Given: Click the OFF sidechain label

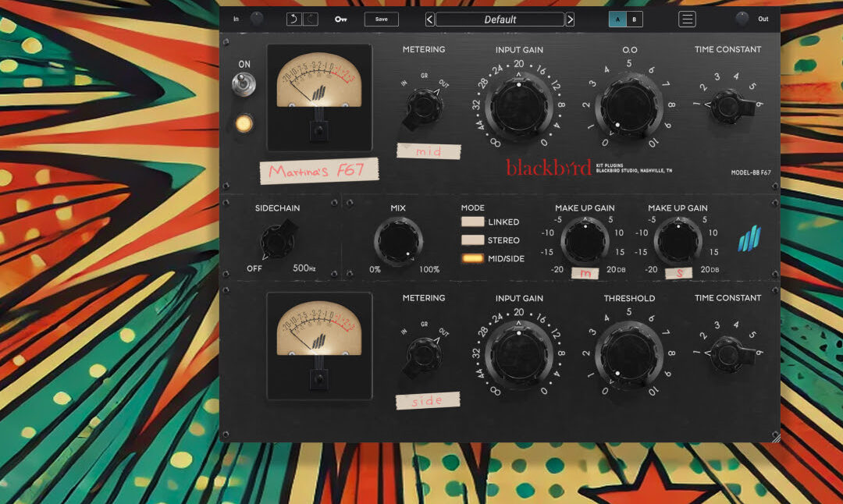Looking at the screenshot, I should click(x=254, y=268).
